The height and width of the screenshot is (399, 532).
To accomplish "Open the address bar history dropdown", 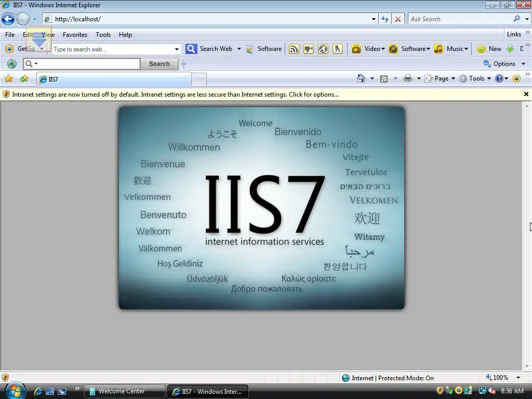I will point(374,19).
